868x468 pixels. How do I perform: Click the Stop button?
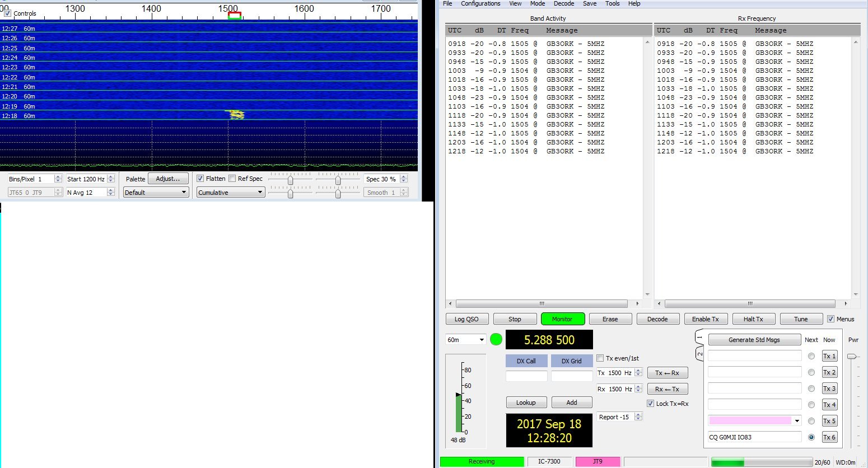pyautogui.click(x=515, y=319)
